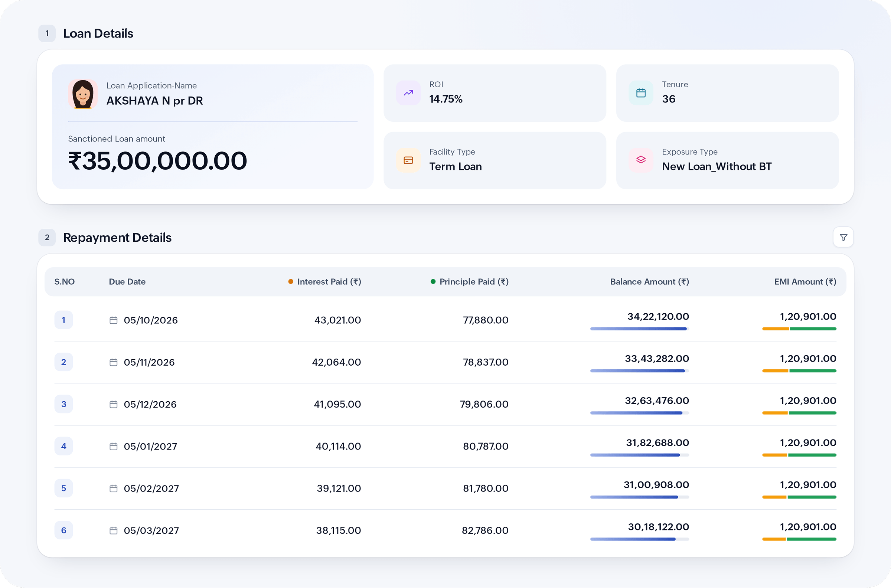The image size is (891, 588).
Task: Click the Principle Paid column header
Action: (470, 282)
